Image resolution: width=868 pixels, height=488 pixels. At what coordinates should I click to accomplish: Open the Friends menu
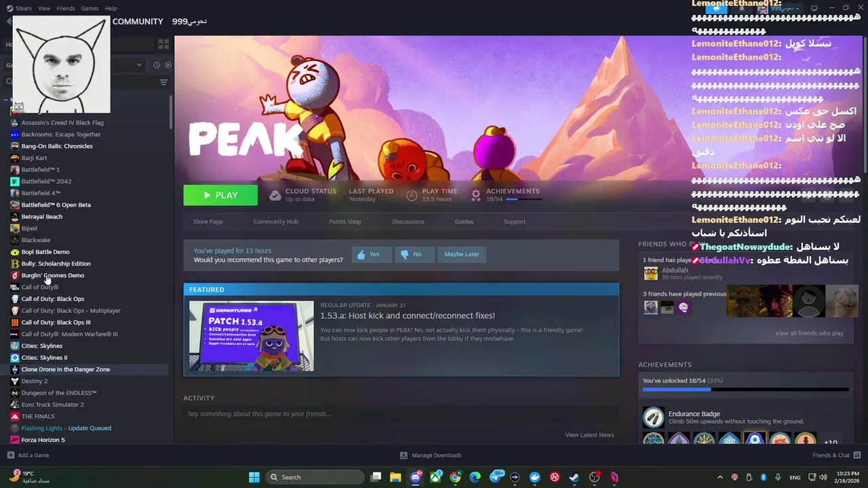tap(66, 8)
